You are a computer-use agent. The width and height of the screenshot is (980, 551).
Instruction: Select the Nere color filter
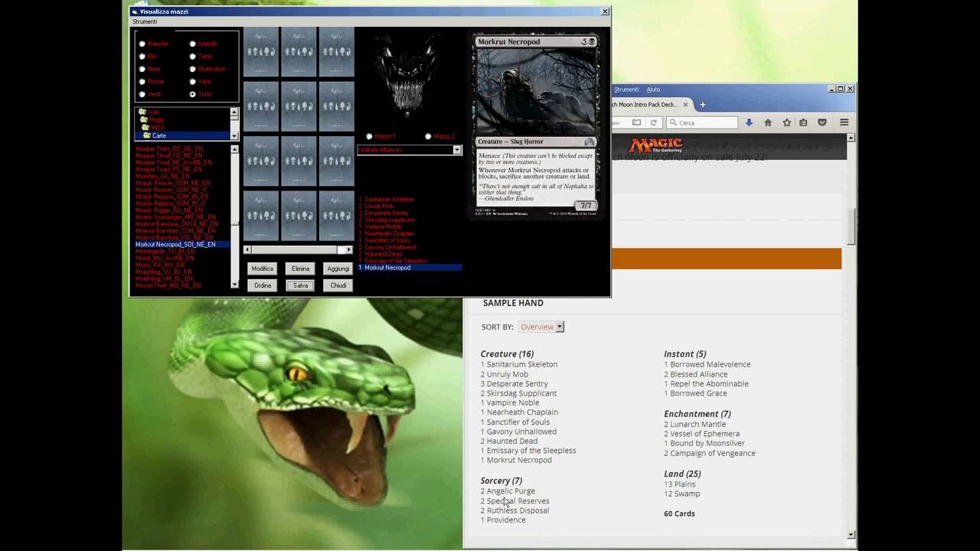(142, 69)
